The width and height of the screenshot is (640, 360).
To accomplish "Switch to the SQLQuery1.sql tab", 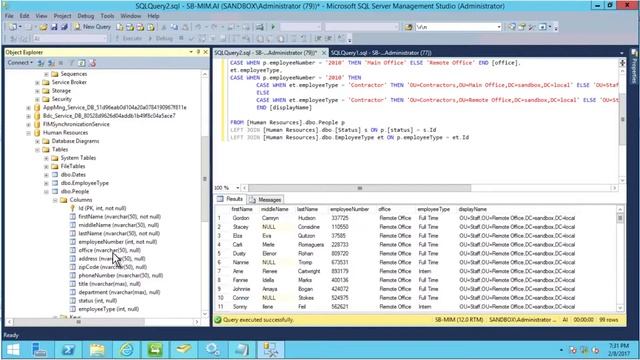I will pyautogui.click(x=381, y=53).
